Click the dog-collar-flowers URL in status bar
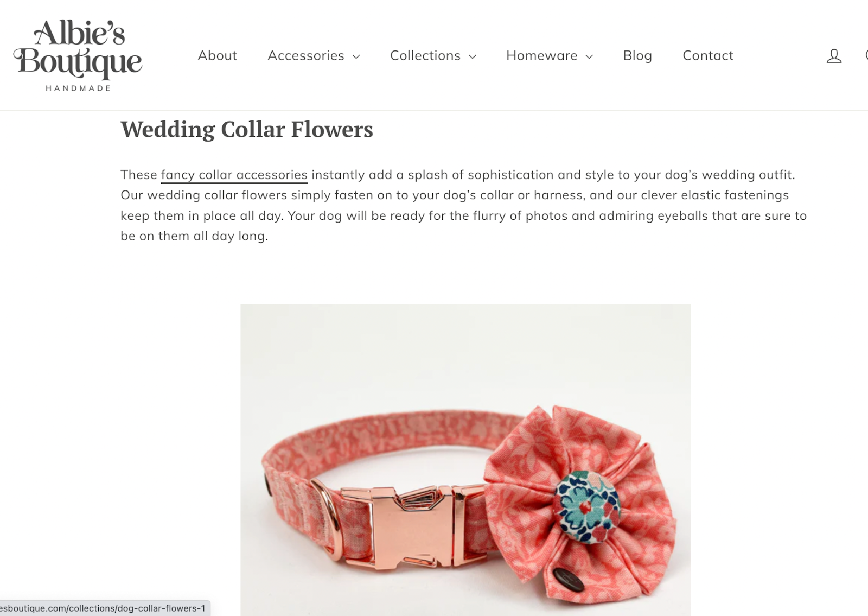868x616 pixels. 103,608
